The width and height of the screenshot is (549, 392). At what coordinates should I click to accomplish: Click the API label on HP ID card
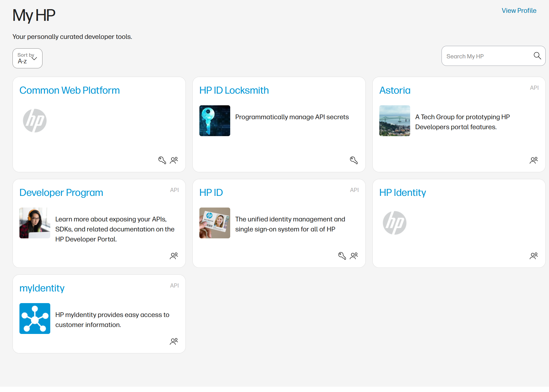[x=354, y=190]
